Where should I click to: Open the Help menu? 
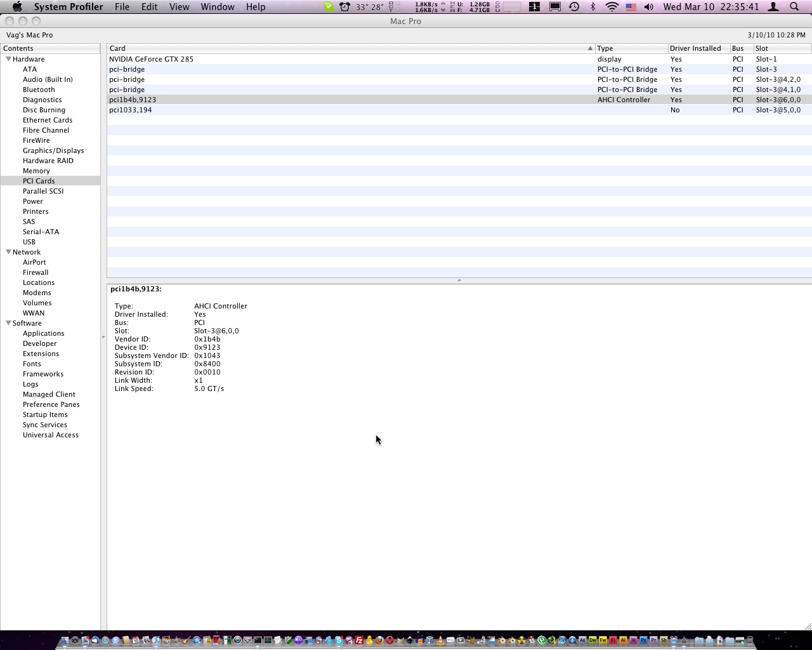pos(256,7)
